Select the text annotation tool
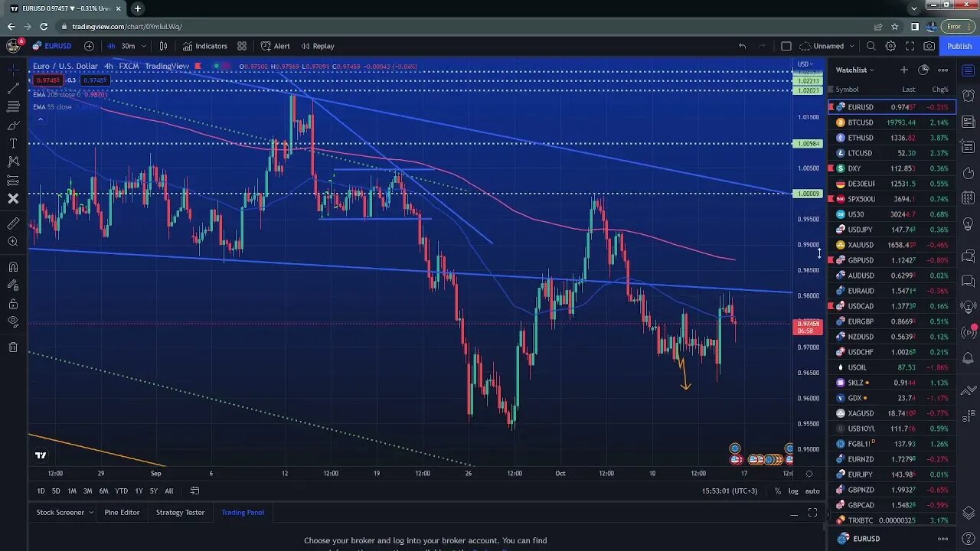The width and height of the screenshot is (980, 551). 13,143
